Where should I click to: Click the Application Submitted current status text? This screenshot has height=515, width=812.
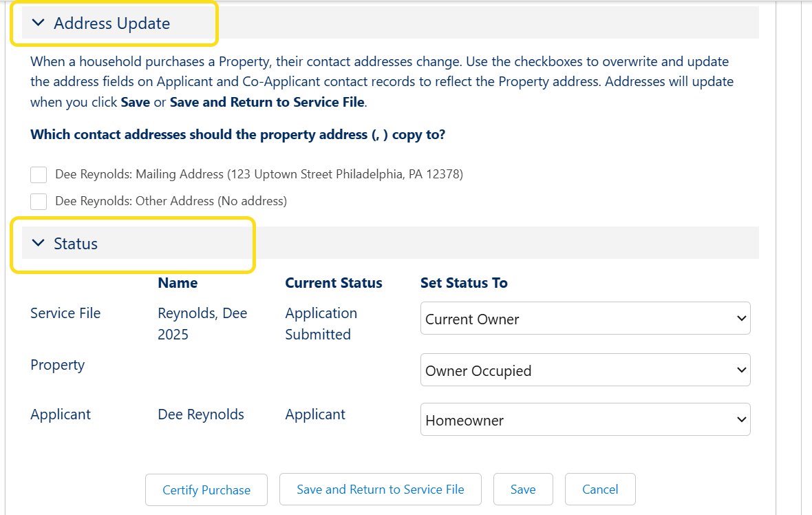coord(321,324)
